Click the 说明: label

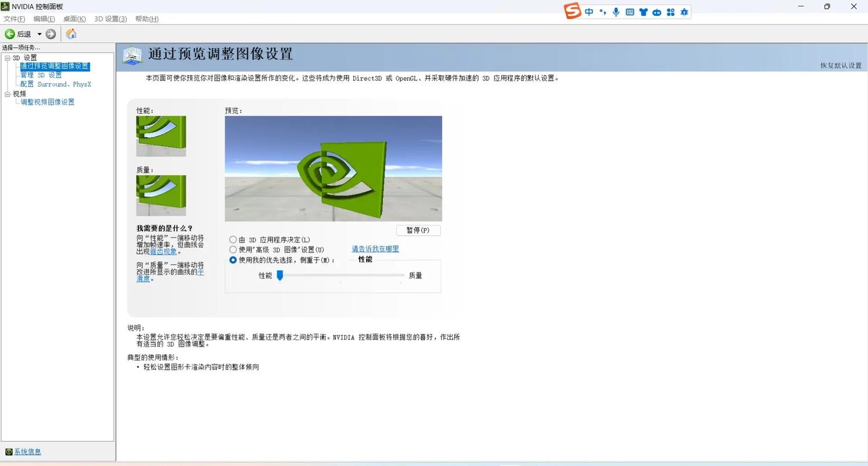click(136, 328)
